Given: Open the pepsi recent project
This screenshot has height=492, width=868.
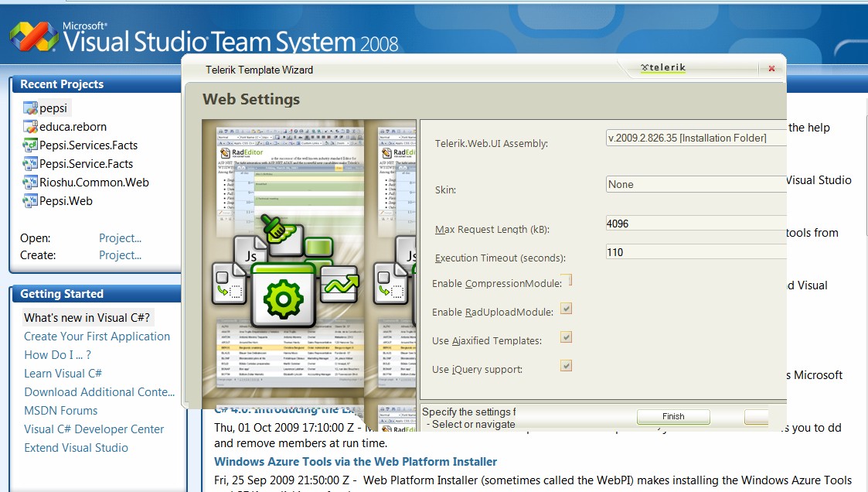Looking at the screenshot, I should (53, 108).
